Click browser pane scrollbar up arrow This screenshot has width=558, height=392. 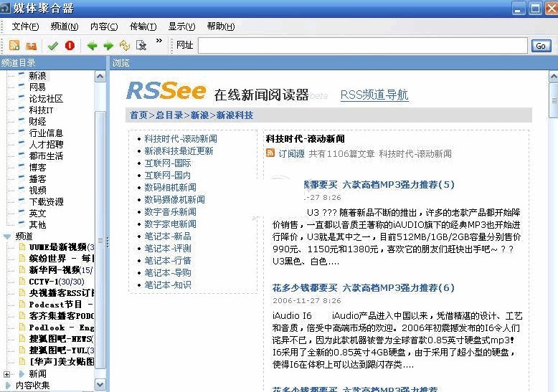click(x=554, y=77)
